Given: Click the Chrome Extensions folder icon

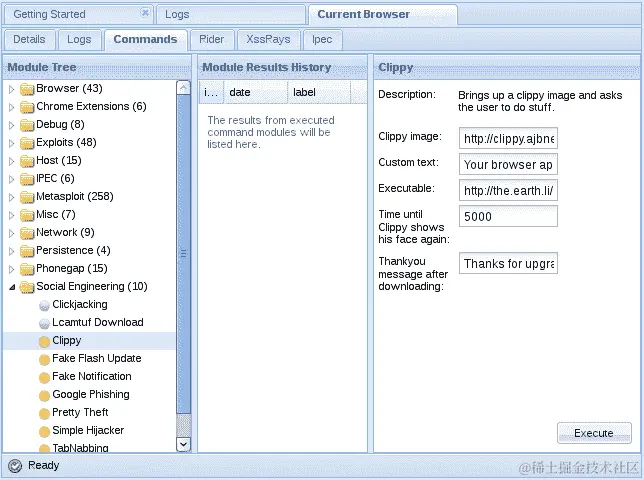Looking at the screenshot, I should [27, 107].
